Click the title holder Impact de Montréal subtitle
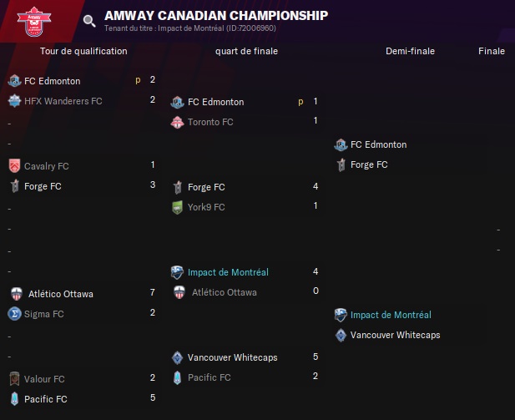This screenshot has height=420, width=515. [190, 28]
